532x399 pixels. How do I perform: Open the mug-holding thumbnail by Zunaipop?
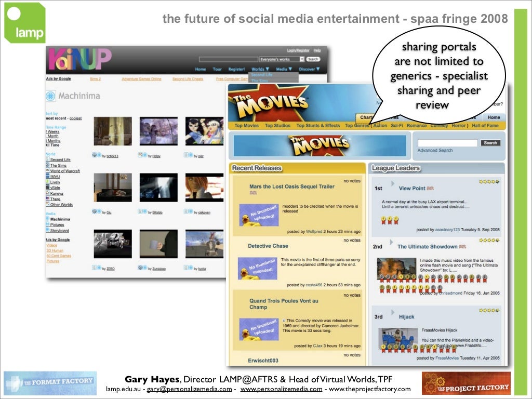tap(158, 244)
